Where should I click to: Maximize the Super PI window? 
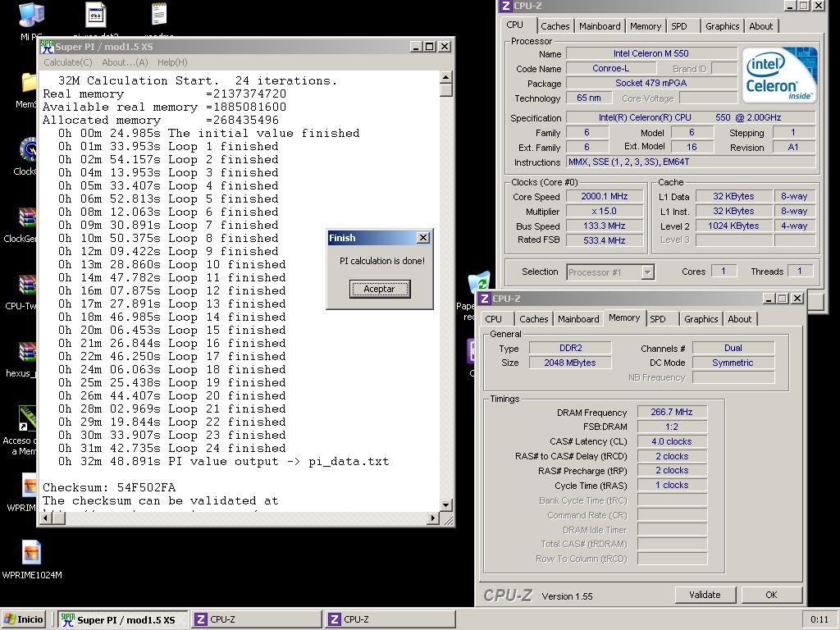(x=430, y=47)
